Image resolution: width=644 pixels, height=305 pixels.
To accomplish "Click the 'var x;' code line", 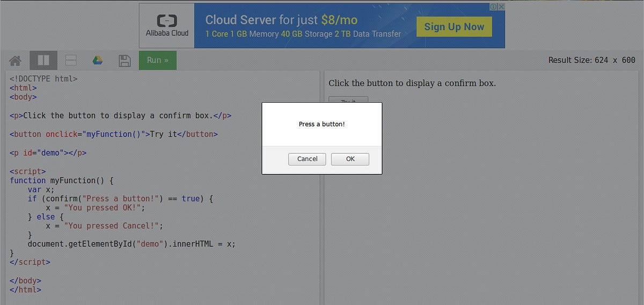I will (41, 190).
